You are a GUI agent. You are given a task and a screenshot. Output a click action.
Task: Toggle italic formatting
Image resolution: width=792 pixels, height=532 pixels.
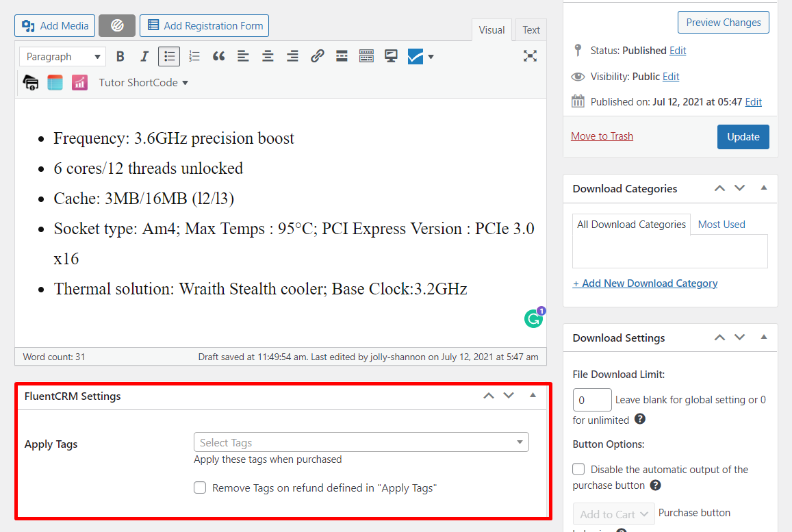pyautogui.click(x=144, y=57)
